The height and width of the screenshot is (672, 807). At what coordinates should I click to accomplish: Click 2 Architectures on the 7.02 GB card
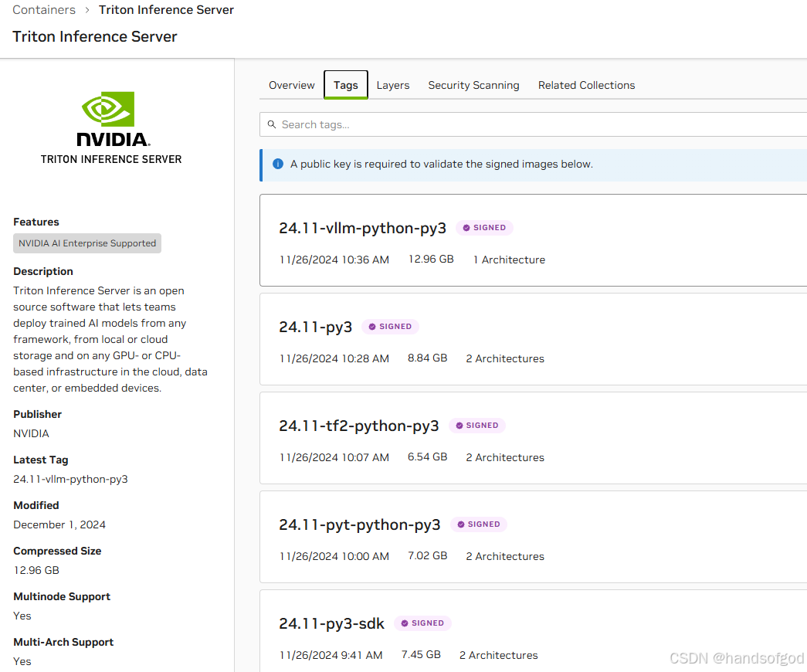click(x=505, y=556)
